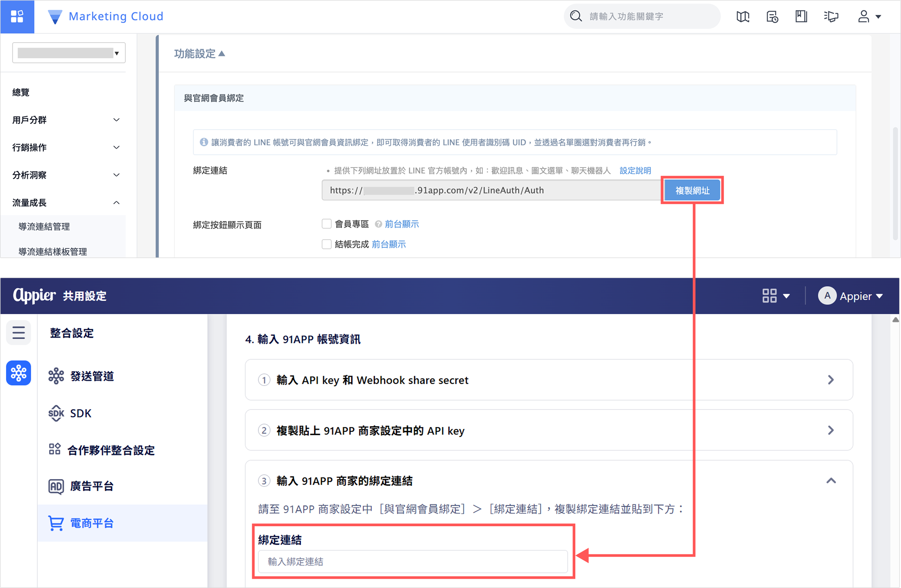Open the map guide icon in top bar
901x588 pixels.
pyautogui.click(x=743, y=17)
